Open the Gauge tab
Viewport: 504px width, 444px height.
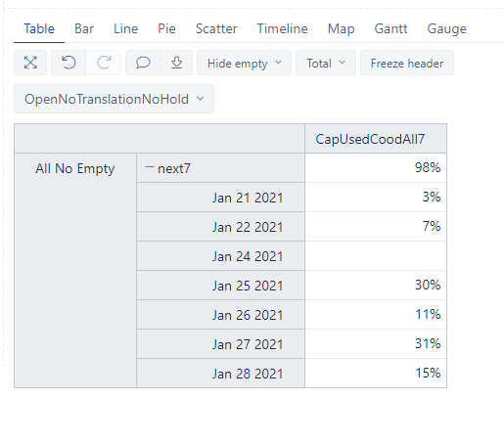(x=446, y=28)
